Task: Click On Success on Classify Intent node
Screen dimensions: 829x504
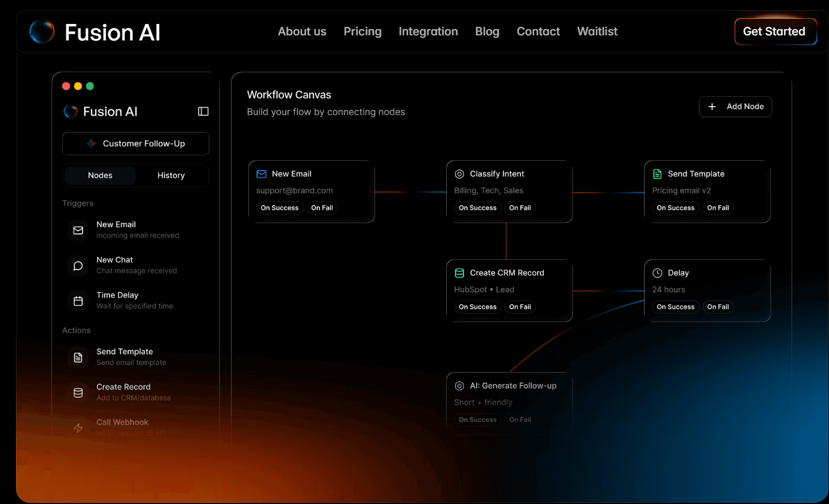Action: 478,208
